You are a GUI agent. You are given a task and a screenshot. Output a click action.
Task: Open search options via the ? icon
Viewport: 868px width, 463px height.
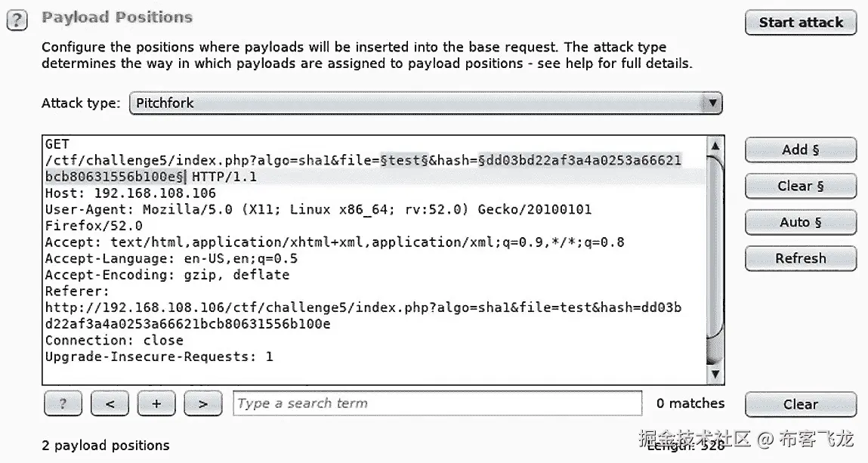click(63, 403)
